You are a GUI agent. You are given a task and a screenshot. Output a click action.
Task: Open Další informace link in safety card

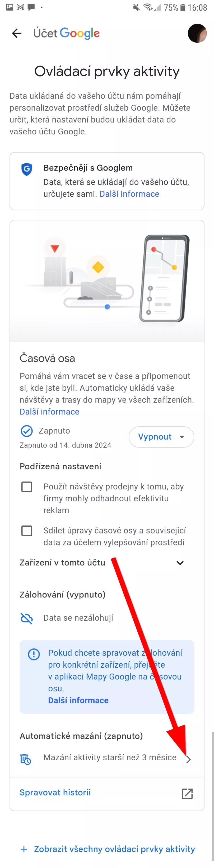[129, 194]
